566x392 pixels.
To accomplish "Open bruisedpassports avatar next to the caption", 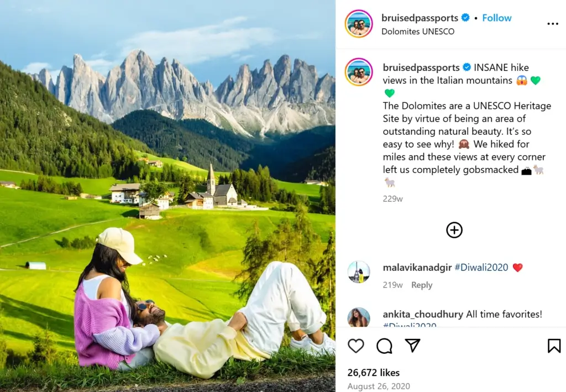I will [x=359, y=72].
